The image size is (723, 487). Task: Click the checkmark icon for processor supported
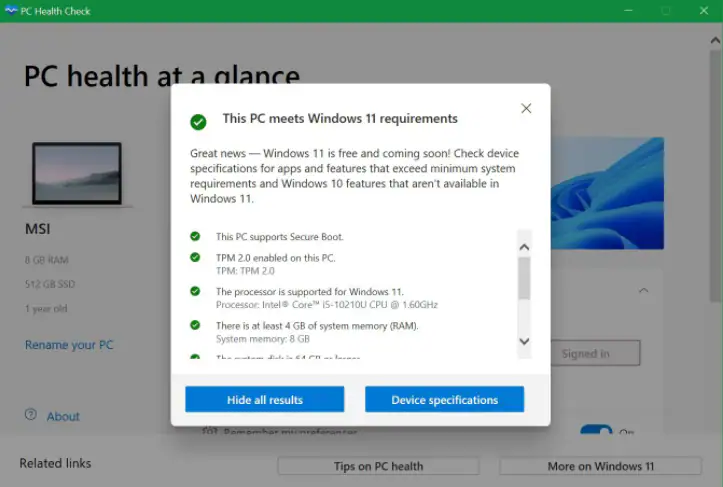pyautogui.click(x=195, y=291)
